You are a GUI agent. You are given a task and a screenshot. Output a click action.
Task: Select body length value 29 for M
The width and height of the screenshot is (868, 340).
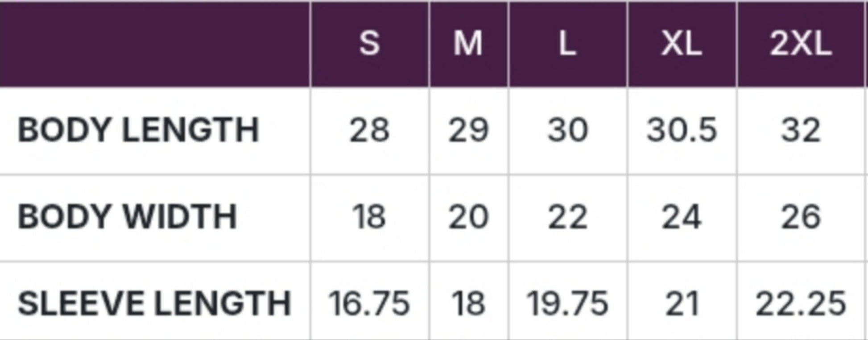point(468,130)
